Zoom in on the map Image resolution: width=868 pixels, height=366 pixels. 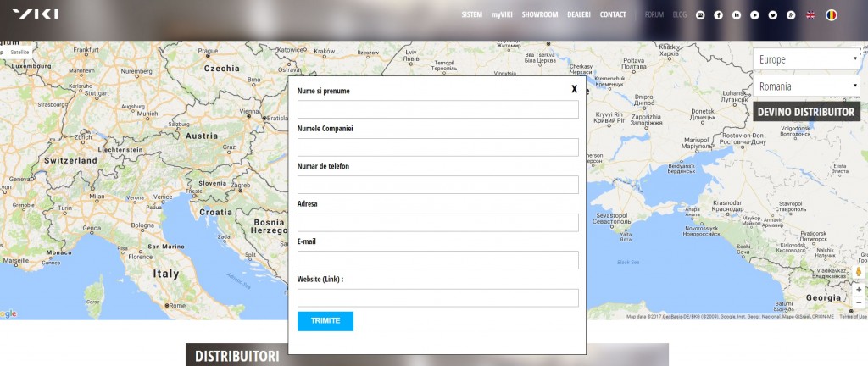[x=858, y=290]
